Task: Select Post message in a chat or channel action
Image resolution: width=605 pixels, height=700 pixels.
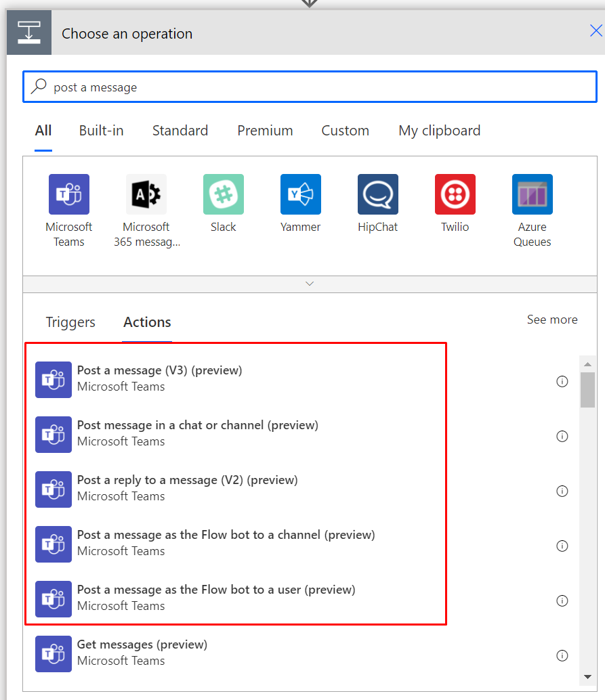Action: click(x=198, y=425)
